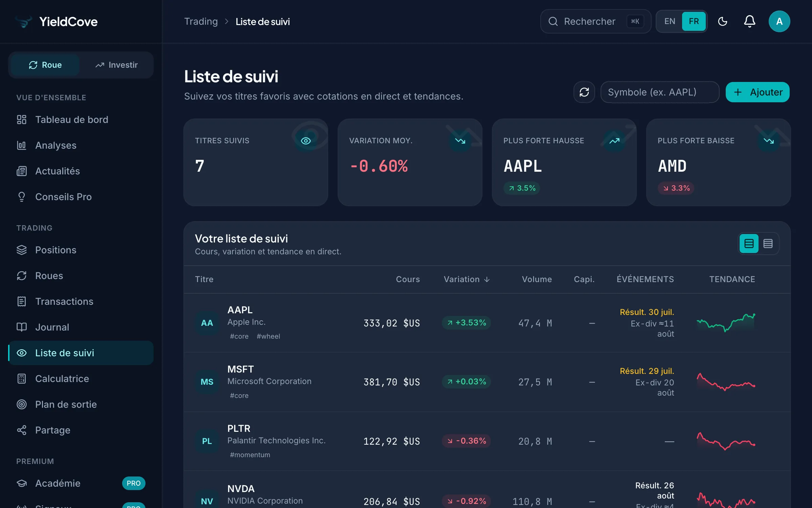The image size is (812, 508).
Task: Click the Trading breadcrumb link
Action: pos(201,22)
